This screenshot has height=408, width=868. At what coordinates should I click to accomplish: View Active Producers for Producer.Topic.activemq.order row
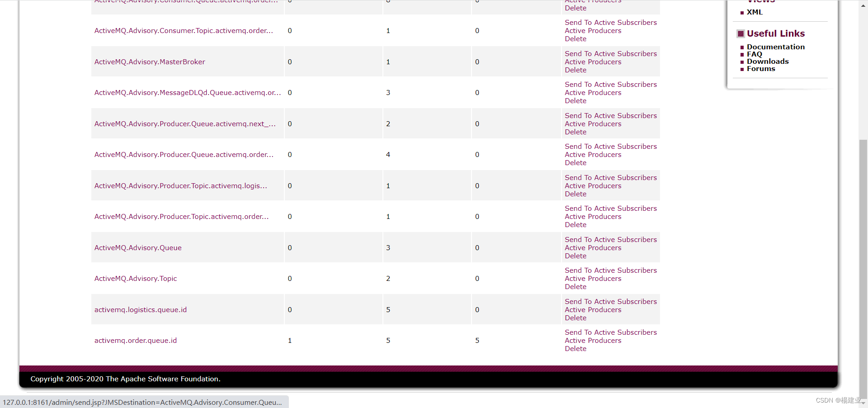tap(593, 217)
